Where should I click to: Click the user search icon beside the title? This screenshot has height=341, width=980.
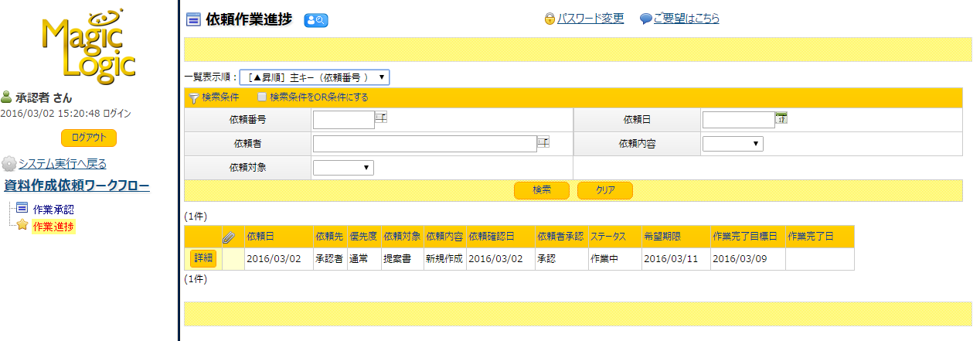point(316,20)
